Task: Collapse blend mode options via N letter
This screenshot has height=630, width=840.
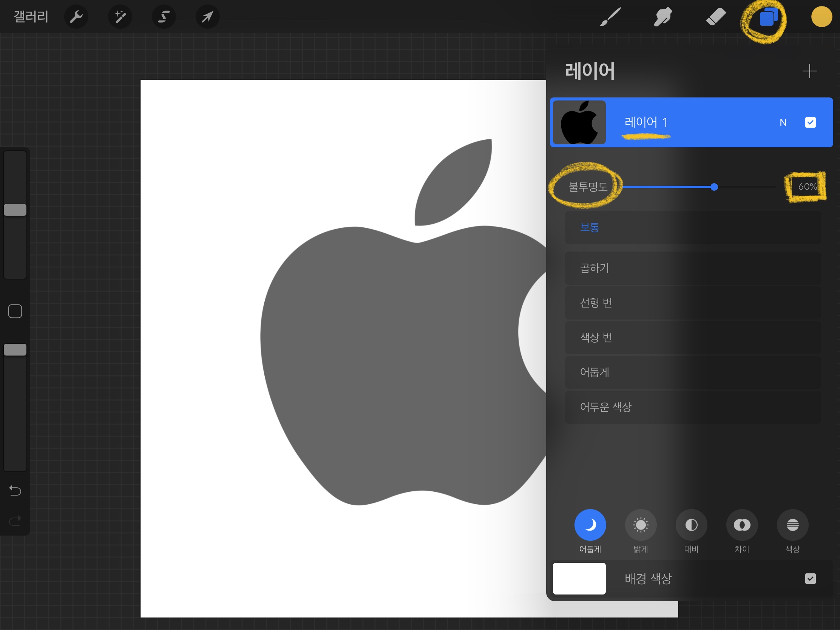Action: 783,122
